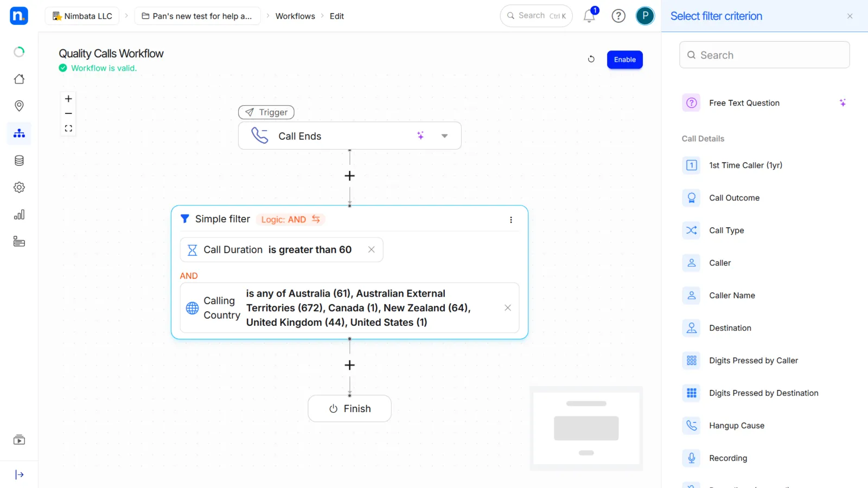This screenshot has width=868, height=488.
Task: Open Pan's new test project breadcrumb
Action: point(197,16)
